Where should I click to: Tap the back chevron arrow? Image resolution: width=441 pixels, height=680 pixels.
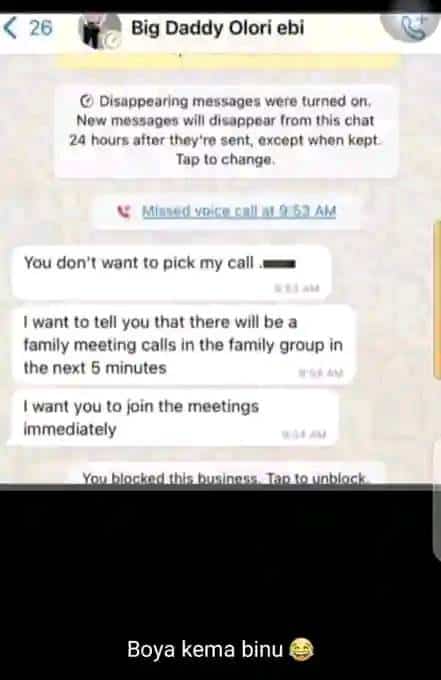pos(10,28)
